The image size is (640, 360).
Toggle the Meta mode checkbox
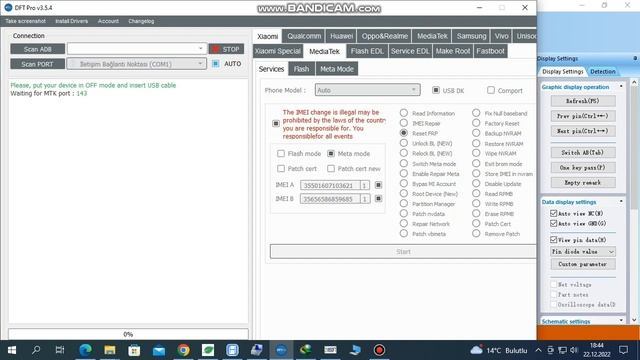(331, 153)
